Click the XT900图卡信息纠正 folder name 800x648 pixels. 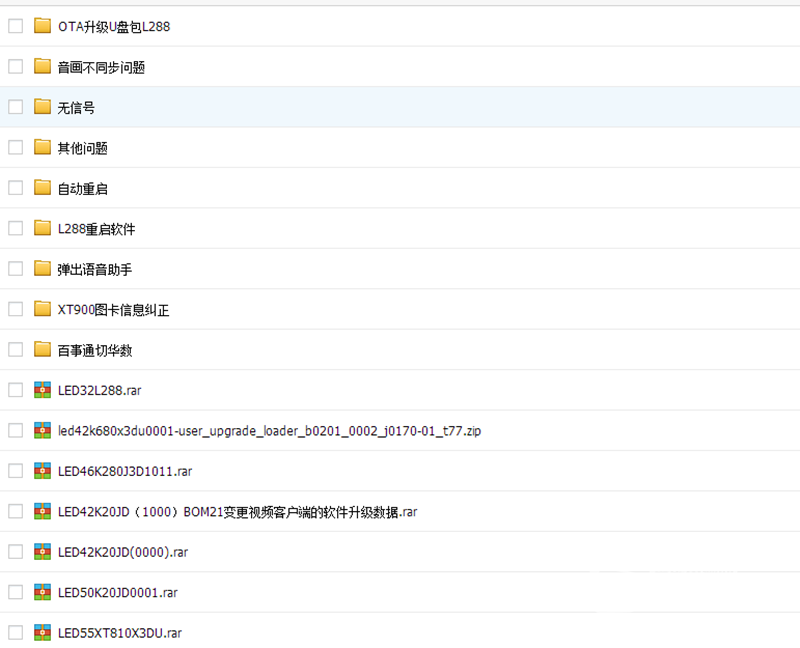click(x=113, y=310)
